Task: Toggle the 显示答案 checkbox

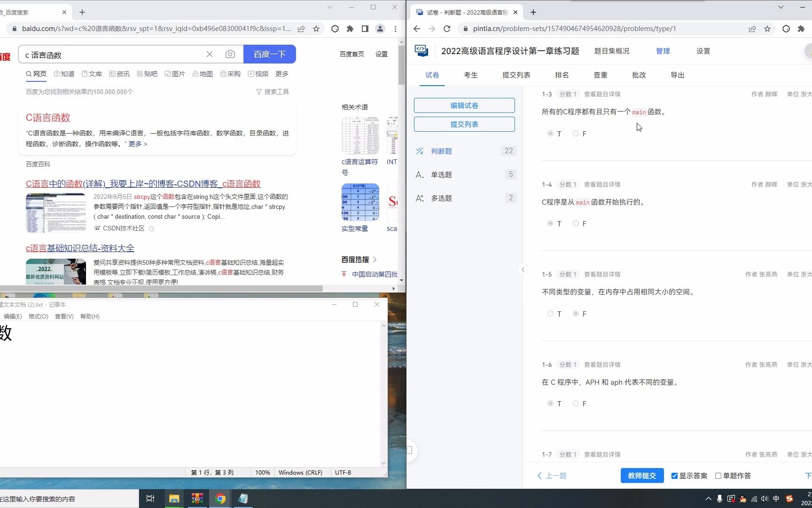Action: point(674,476)
